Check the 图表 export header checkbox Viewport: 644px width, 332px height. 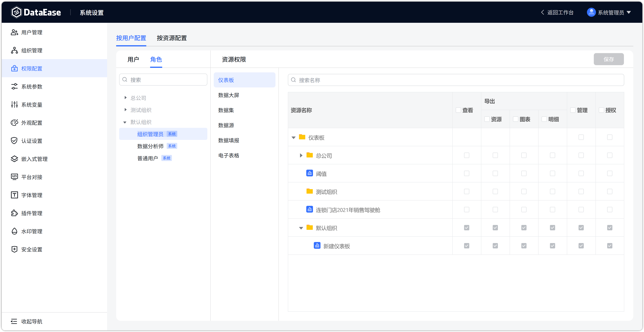click(515, 119)
